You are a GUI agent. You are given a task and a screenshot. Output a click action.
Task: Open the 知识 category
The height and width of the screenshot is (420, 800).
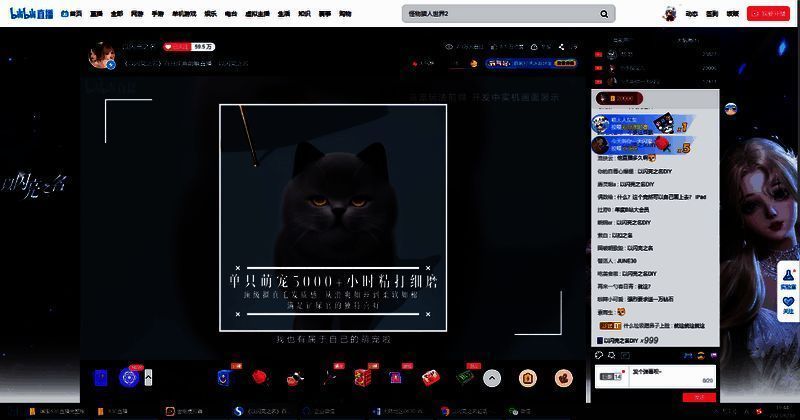(x=305, y=14)
